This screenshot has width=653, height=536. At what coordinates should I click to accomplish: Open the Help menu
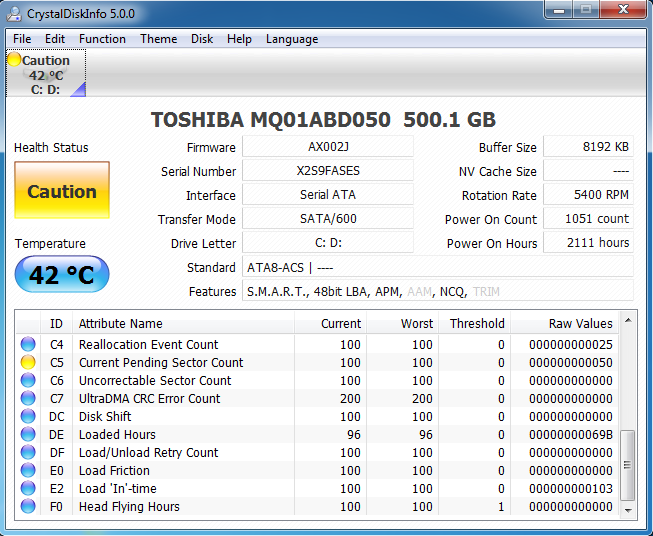coord(239,39)
